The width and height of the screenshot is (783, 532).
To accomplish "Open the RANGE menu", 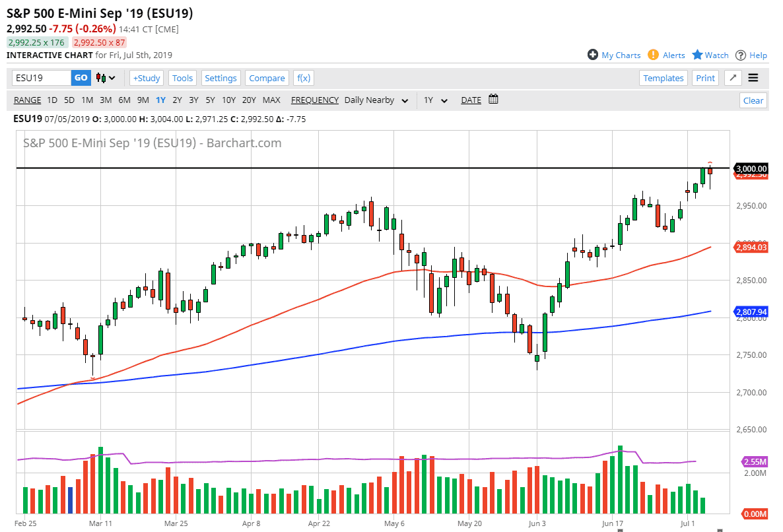I will click(27, 100).
